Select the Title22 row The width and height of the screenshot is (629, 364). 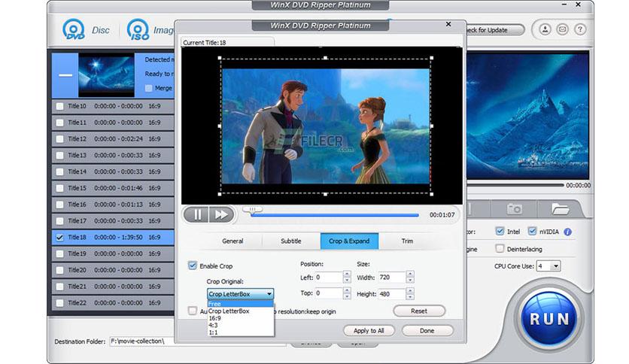pyautogui.click(x=113, y=303)
